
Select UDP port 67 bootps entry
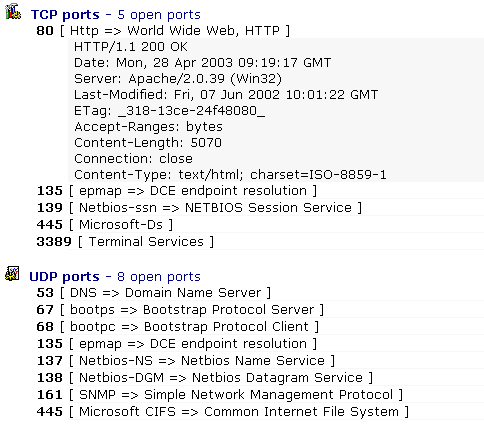180,310
